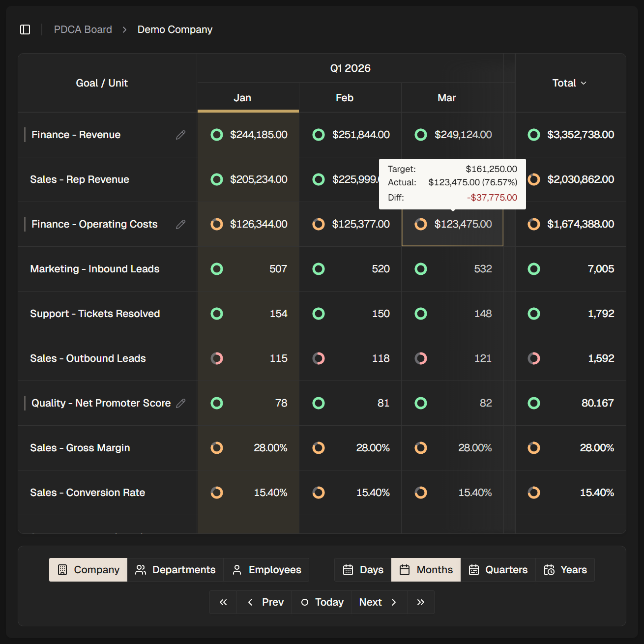Select the Quarters time range tab
644x644 pixels.
(x=498, y=570)
